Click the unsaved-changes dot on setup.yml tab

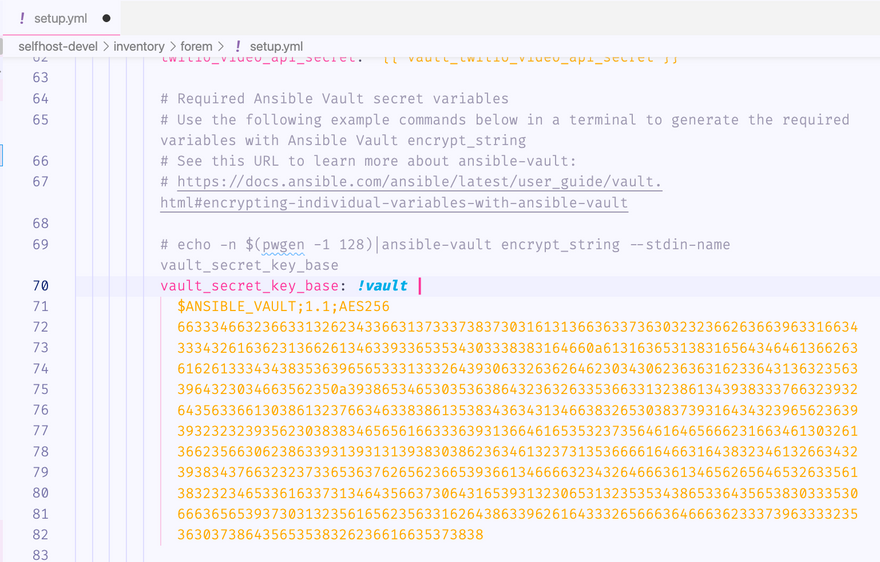click(107, 18)
